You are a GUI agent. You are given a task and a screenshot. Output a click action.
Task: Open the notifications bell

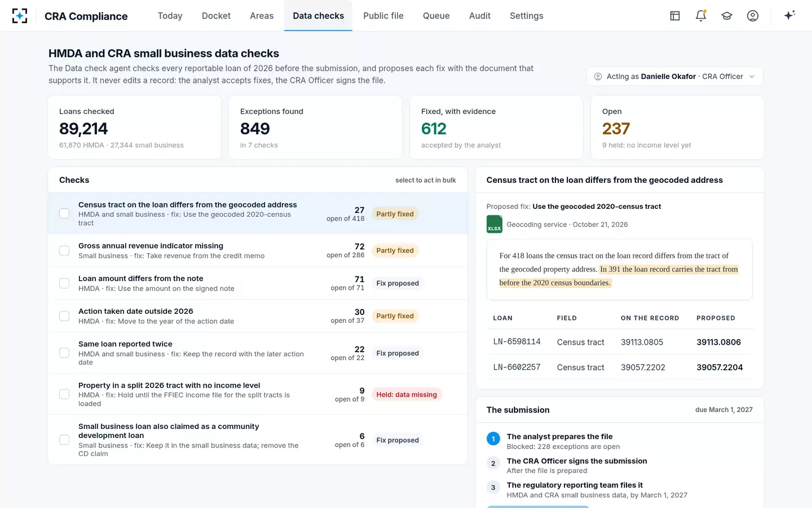[701, 16]
